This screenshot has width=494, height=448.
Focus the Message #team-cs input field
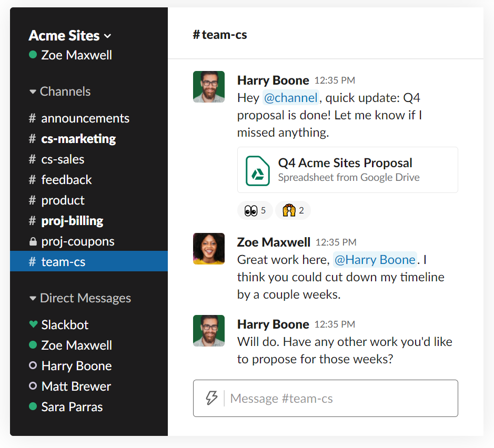pyautogui.click(x=326, y=398)
